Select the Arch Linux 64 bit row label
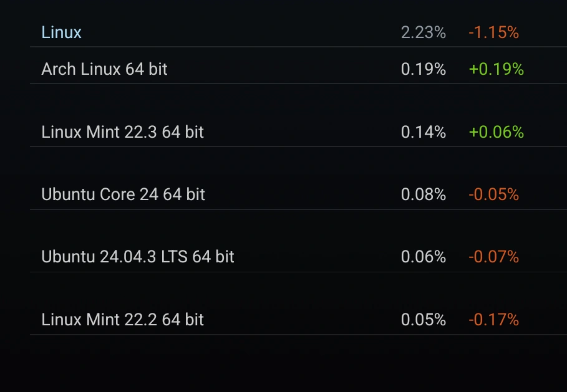Image resolution: width=567 pixels, height=392 pixels. (x=104, y=69)
